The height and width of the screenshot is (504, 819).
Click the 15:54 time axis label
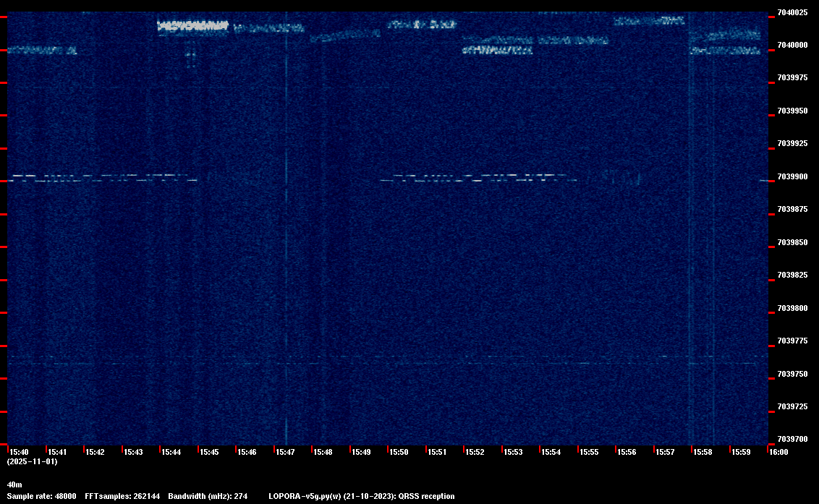(x=551, y=452)
